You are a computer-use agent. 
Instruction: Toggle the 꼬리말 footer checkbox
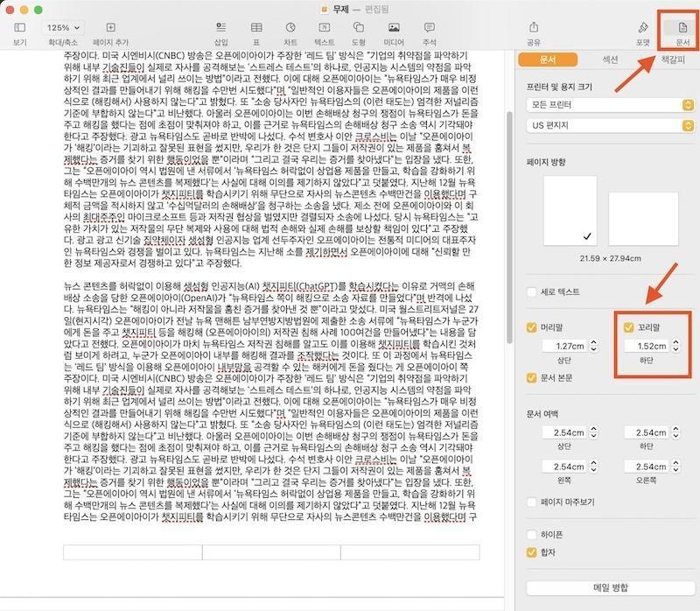tap(628, 327)
